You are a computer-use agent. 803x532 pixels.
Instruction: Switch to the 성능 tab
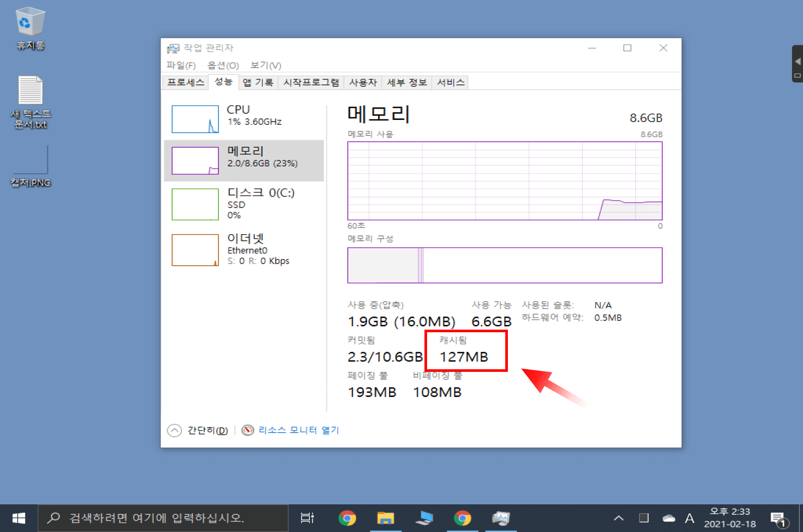click(x=224, y=81)
